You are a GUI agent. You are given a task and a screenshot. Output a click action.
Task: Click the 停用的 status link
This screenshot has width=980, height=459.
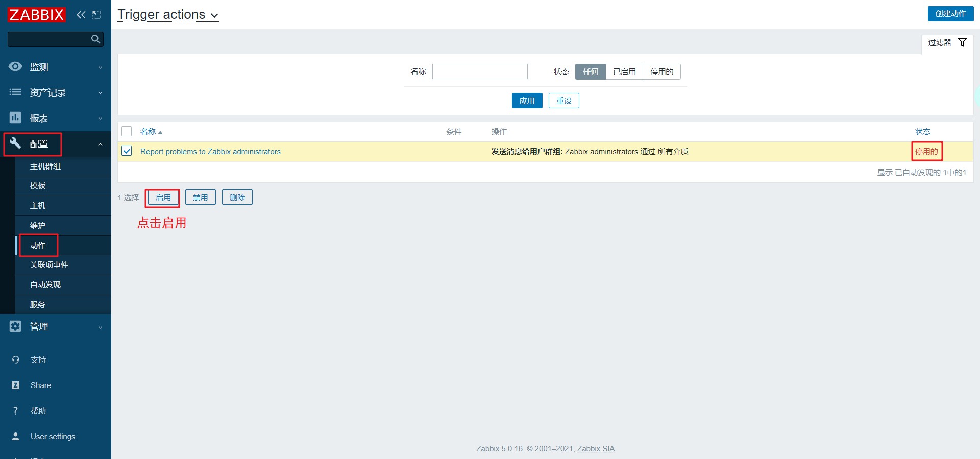click(x=926, y=152)
